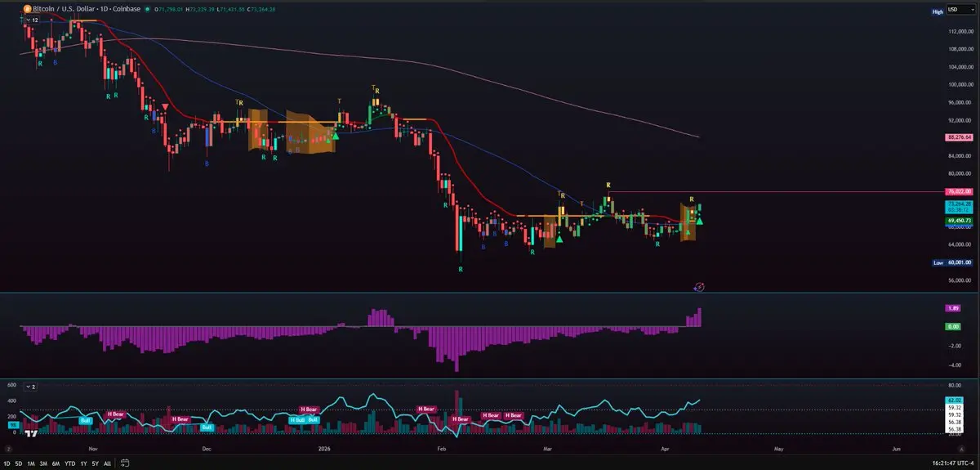Click the 56,000.00 price scale value
Viewport: 980px width, 470px height.
point(960,280)
